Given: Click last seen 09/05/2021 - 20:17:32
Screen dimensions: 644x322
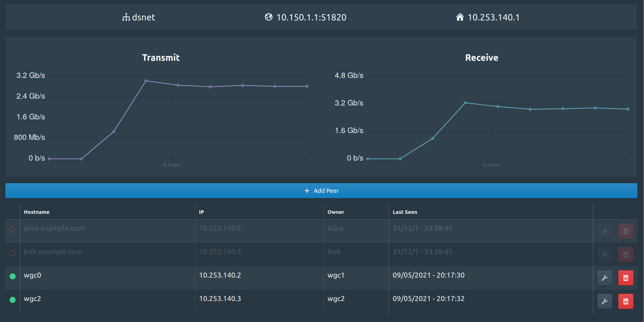Looking at the screenshot, I should click(428, 299).
